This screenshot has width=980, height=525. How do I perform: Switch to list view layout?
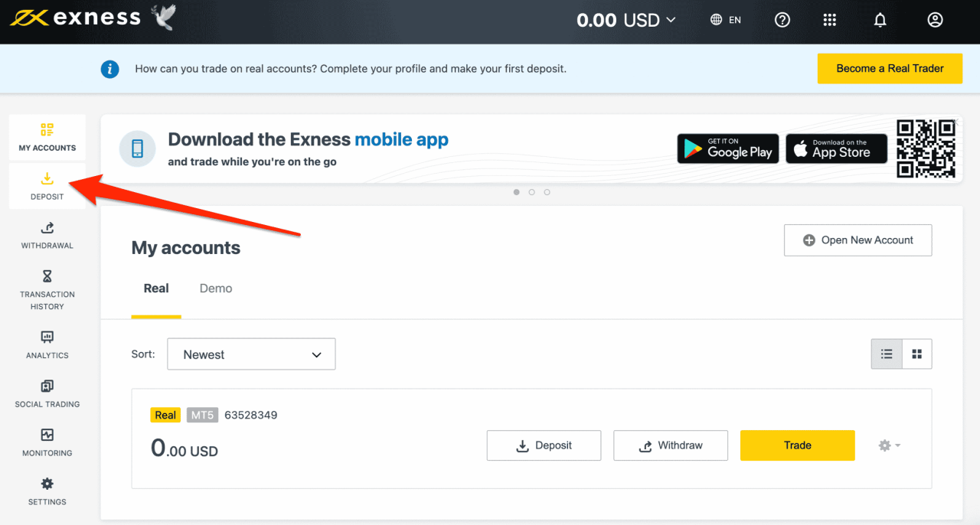click(x=887, y=354)
